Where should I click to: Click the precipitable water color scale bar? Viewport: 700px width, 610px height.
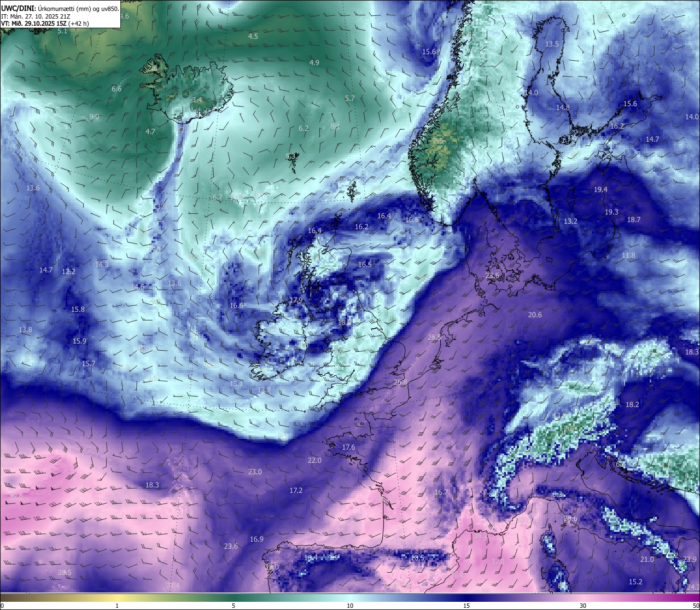click(350, 597)
